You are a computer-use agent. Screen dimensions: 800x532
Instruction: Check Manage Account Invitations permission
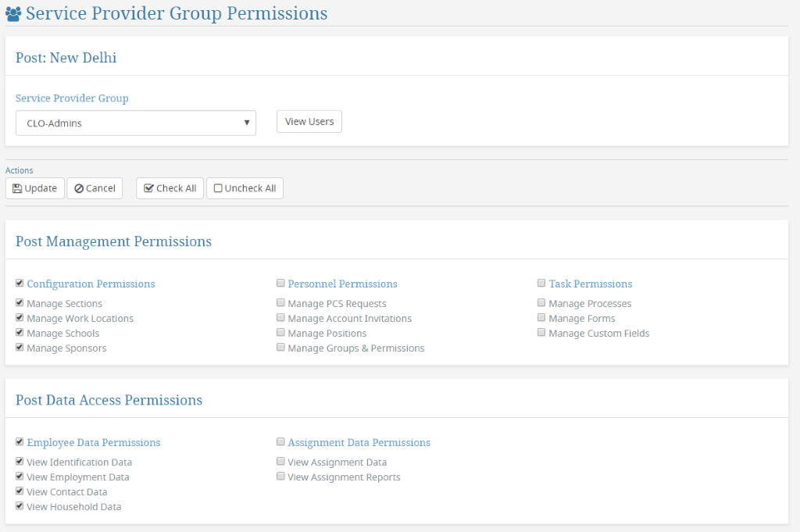280,318
